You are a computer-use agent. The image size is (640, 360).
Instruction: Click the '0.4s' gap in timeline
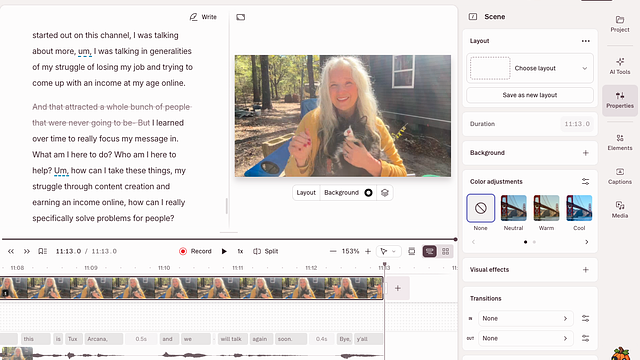(x=321, y=339)
